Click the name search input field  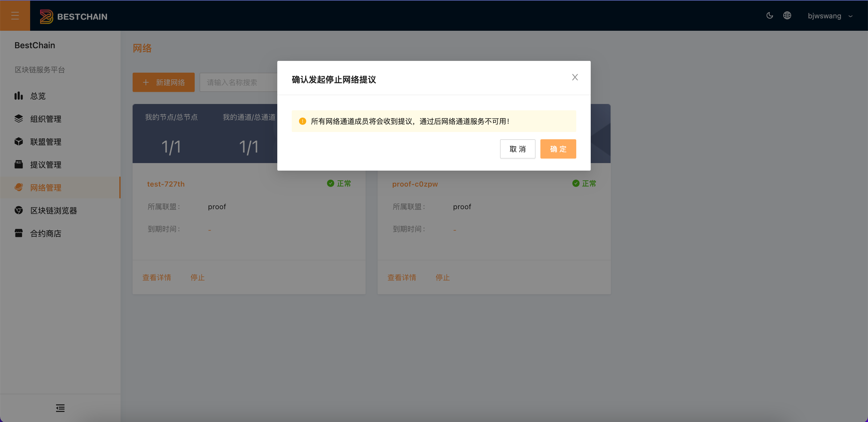[x=239, y=82]
